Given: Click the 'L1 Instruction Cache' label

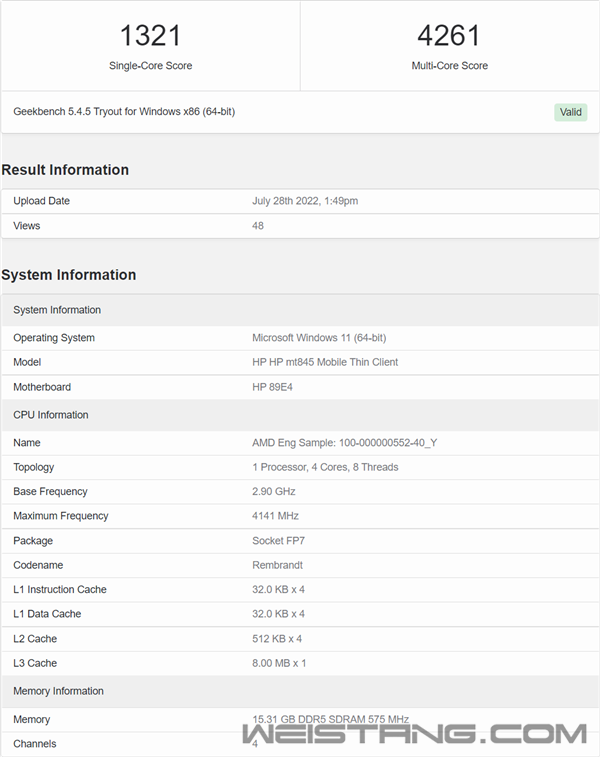Looking at the screenshot, I should pyautogui.click(x=60, y=589).
